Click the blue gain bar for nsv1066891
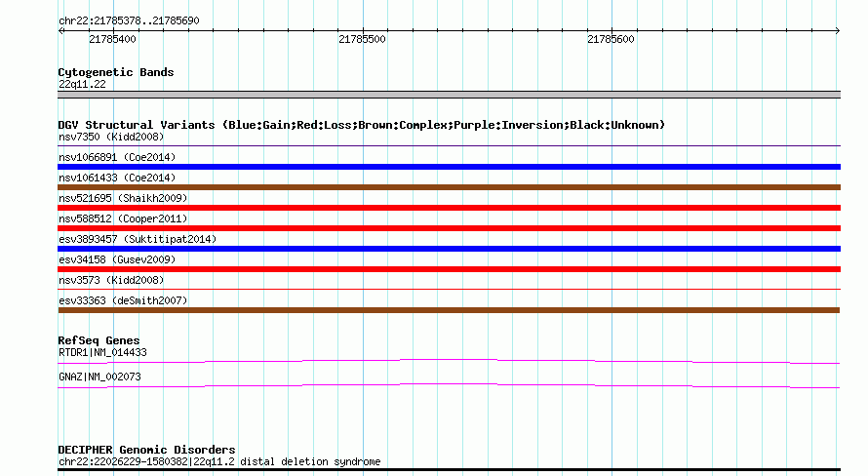Screen dimensions: 868x476 pyautogui.click(x=449, y=167)
